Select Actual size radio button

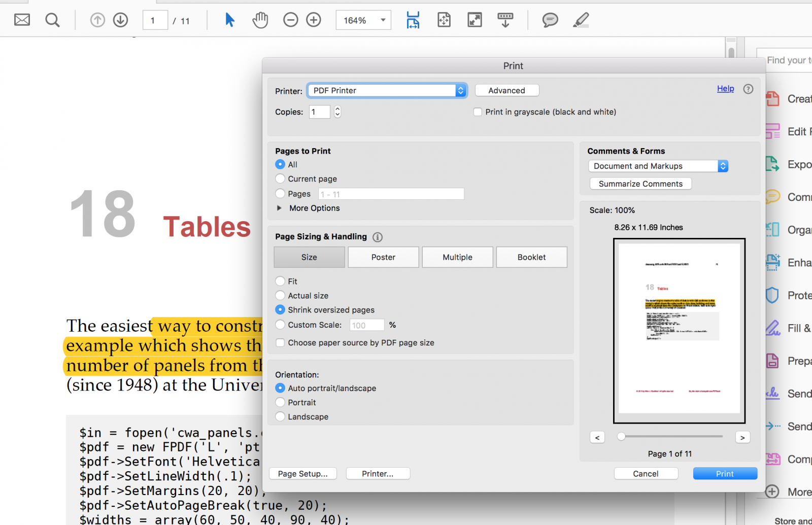tap(280, 295)
